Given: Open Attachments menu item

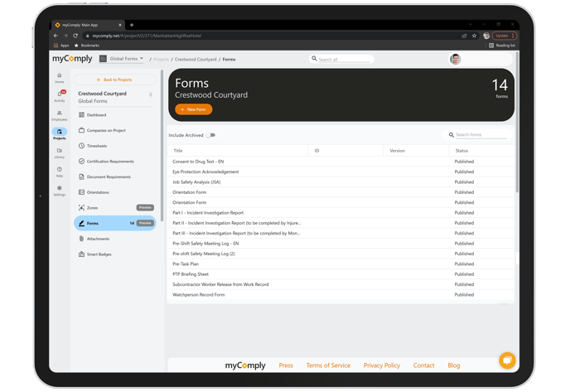Looking at the screenshot, I should click(115, 239).
